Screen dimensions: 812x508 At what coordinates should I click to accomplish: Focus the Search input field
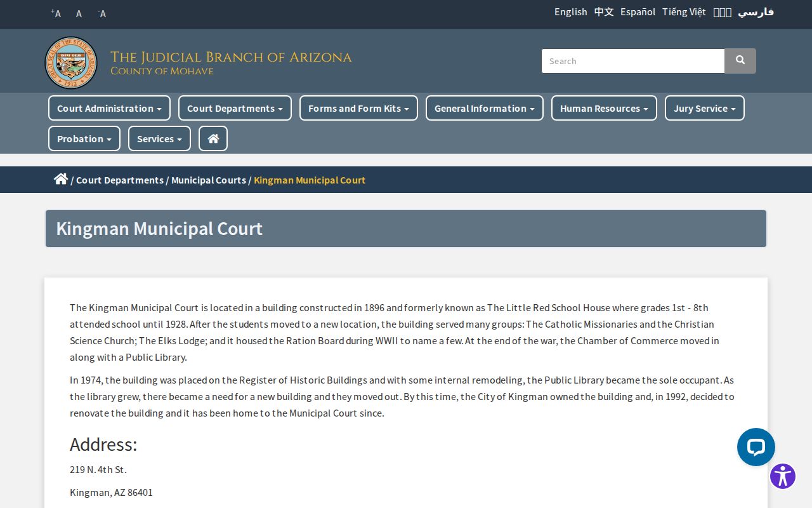coord(633,61)
